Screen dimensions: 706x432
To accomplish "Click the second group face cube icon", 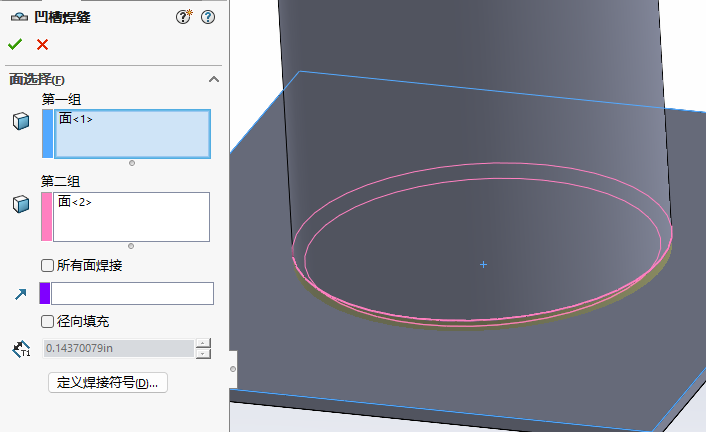I will pyautogui.click(x=20, y=204).
